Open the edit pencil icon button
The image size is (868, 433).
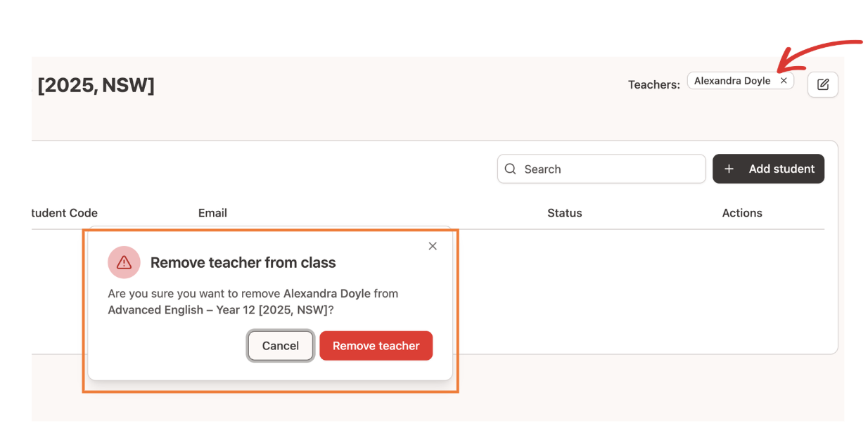point(823,85)
